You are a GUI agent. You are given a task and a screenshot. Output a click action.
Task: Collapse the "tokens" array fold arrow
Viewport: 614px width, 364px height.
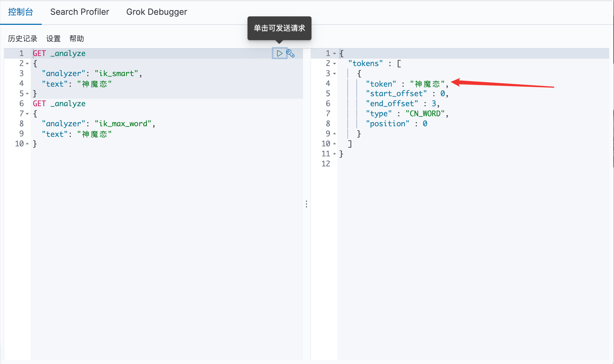tap(335, 64)
